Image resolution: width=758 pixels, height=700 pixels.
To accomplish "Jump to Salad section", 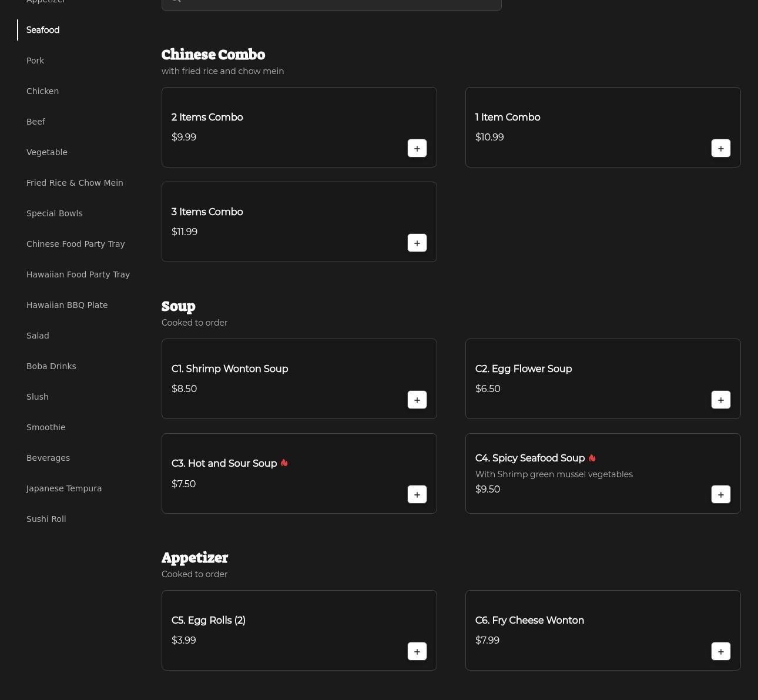I will pyautogui.click(x=38, y=336).
